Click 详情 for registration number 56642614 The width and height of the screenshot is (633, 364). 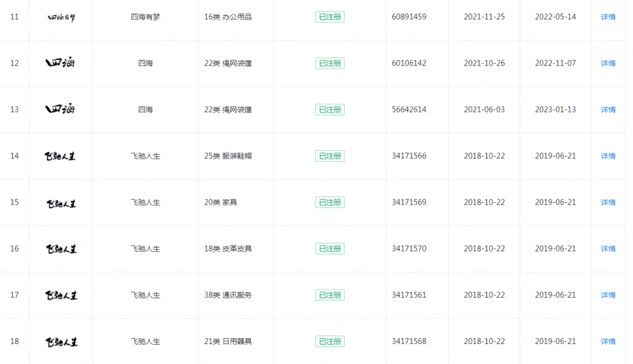608,110
